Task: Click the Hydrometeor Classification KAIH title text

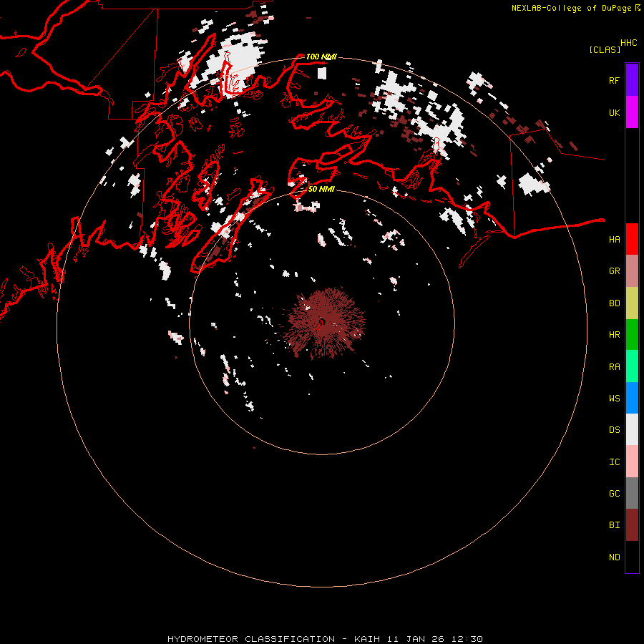Action: tap(325, 639)
